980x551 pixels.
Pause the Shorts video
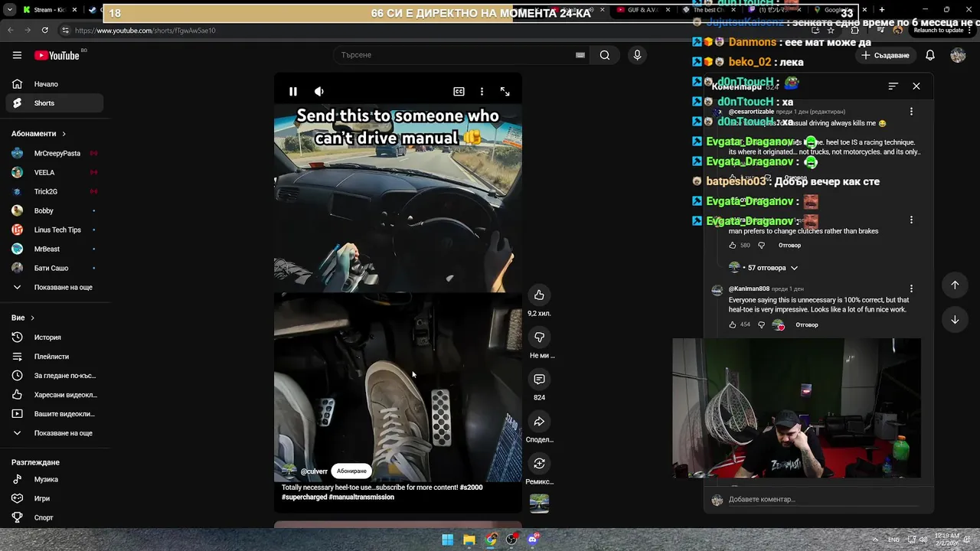(293, 91)
